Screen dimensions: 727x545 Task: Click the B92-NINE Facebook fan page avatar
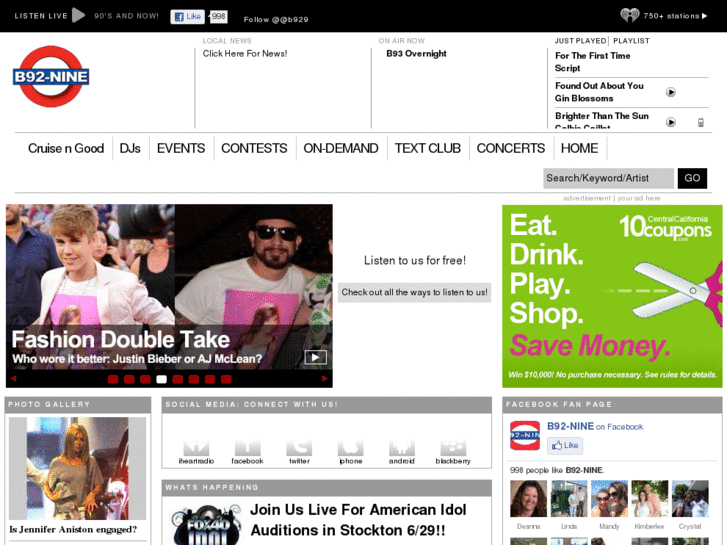coord(525,435)
